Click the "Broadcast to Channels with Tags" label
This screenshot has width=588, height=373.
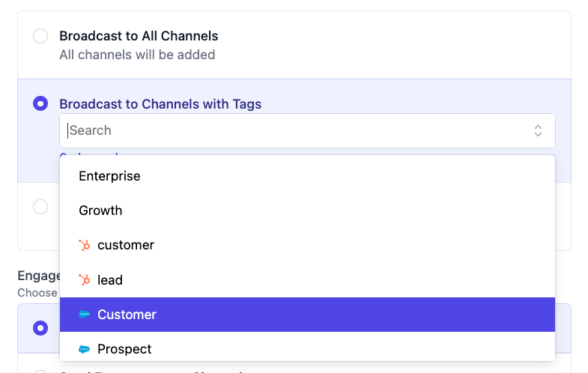pos(160,104)
